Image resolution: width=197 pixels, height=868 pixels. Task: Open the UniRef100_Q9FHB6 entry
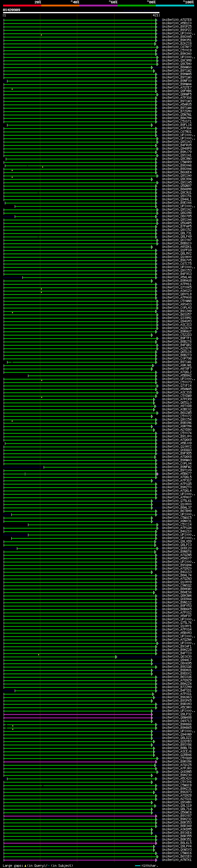tap(176, 91)
